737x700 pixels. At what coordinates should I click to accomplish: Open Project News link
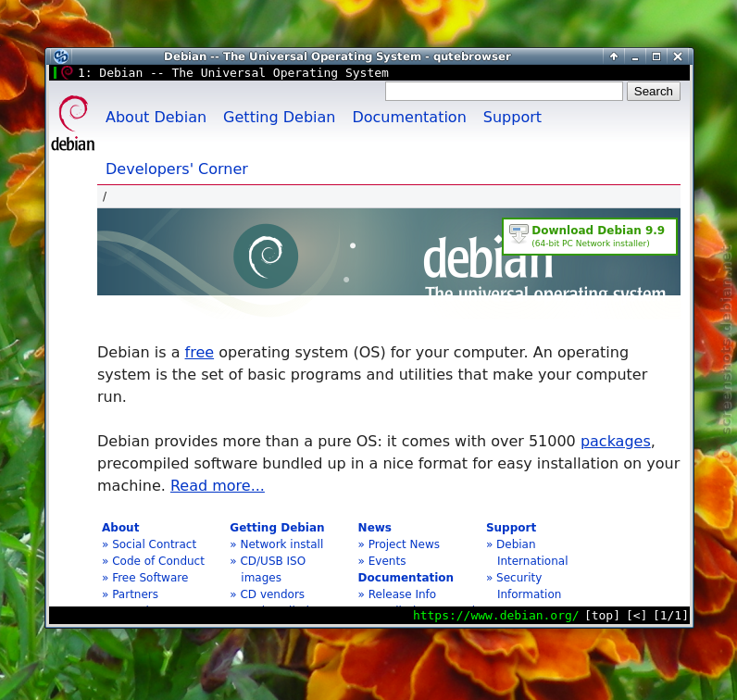pos(404,544)
